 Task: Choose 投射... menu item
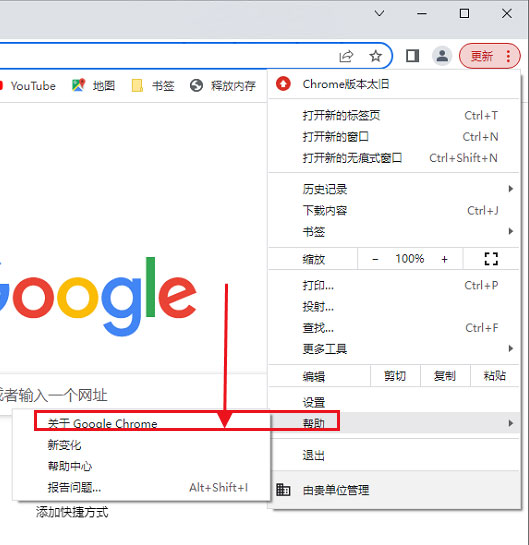[x=394, y=307]
